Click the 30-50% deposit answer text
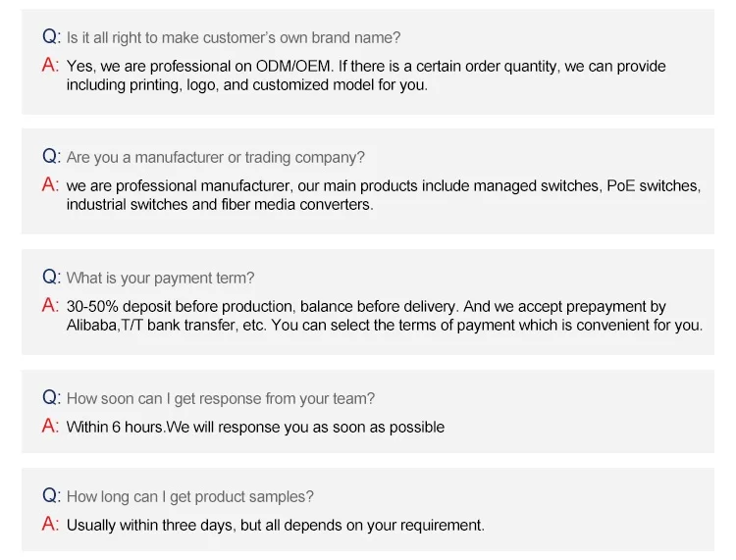736x560 pixels. click(384, 316)
